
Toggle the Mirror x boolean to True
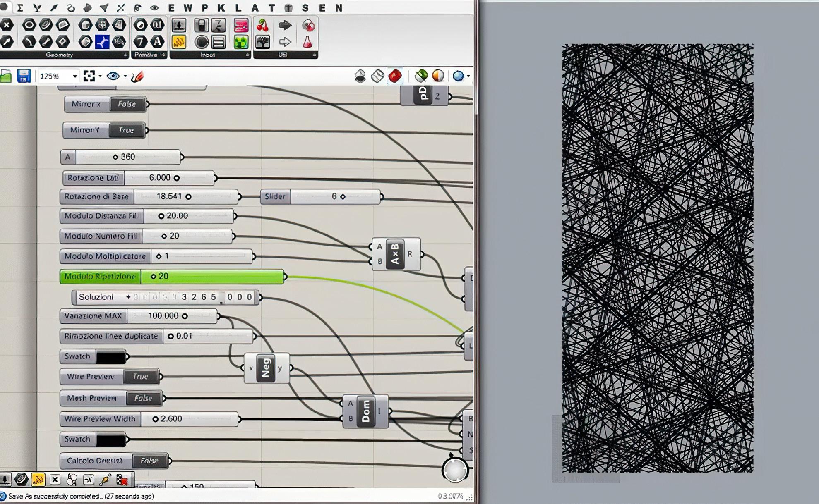pyautogui.click(x=127, y=104)
